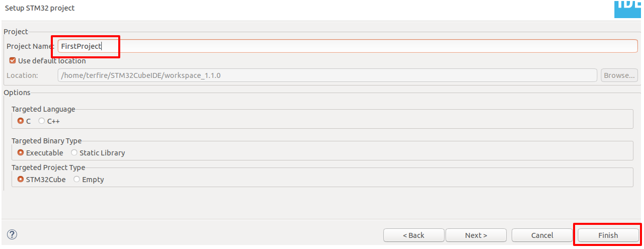644x249 pixels.
Task: Click the Finish button
Action: 608,235
